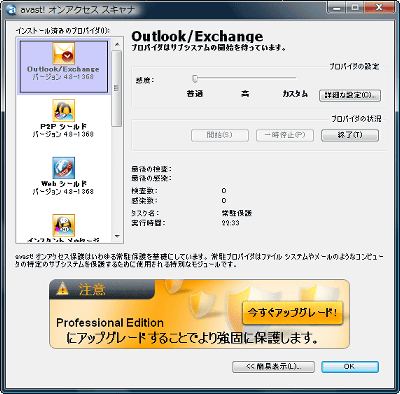The width and height of the screenshot is (400, 394).
Task: Click the 22:33 run time value
Action: (x=230, y=223)
